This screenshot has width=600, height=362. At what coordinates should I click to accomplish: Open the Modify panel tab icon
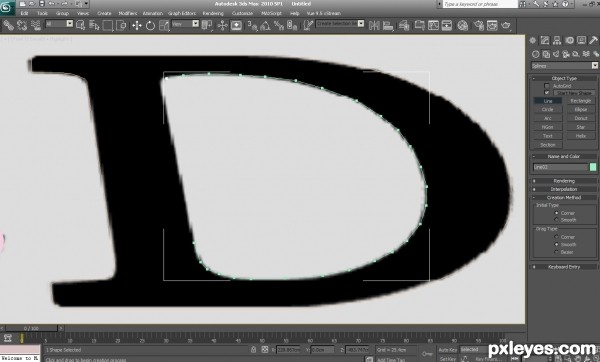coord(545,40)
